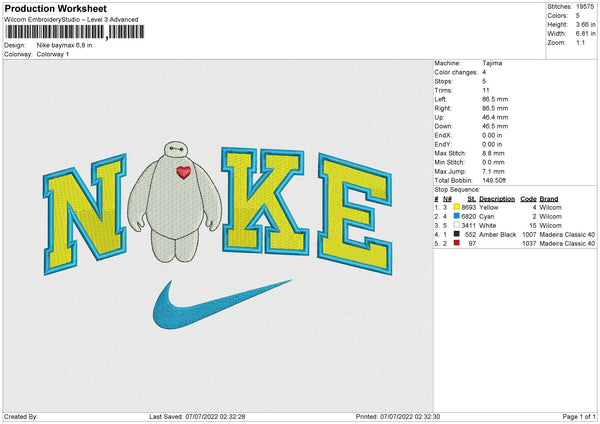Viewport: 600px width, 424px height.
Task: Click the 'White' description in row 3
Action: tap(488, 225)
